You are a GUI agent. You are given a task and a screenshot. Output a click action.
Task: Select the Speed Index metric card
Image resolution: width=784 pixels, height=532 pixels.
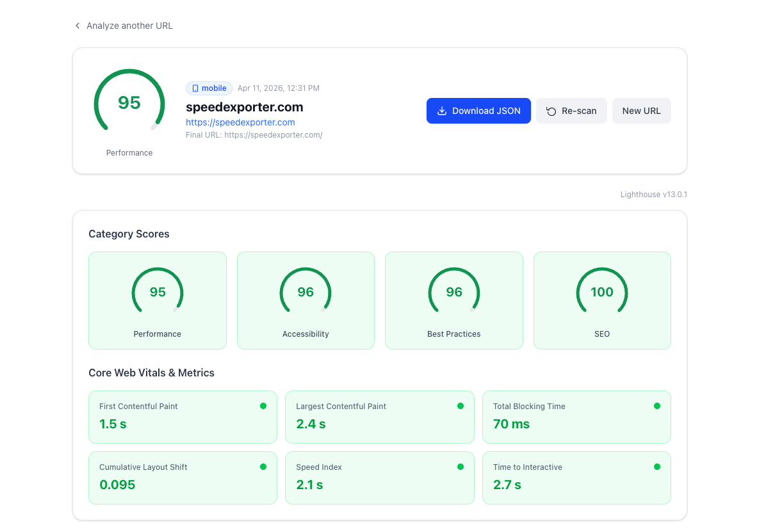click(x=379, y=478)
